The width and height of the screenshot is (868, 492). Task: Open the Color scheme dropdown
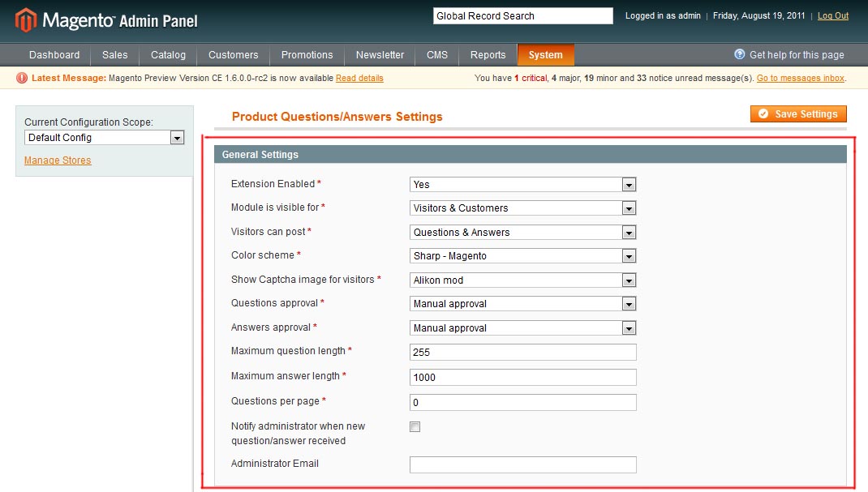coord(522,256)
